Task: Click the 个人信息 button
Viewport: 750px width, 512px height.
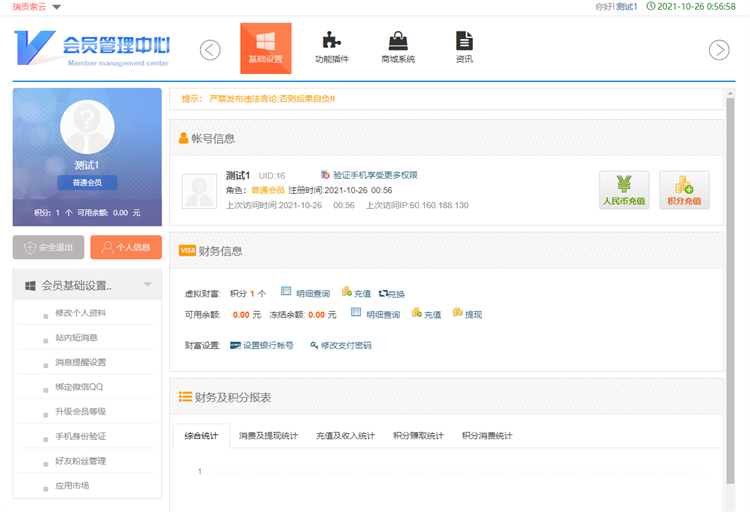Action: 126,247
